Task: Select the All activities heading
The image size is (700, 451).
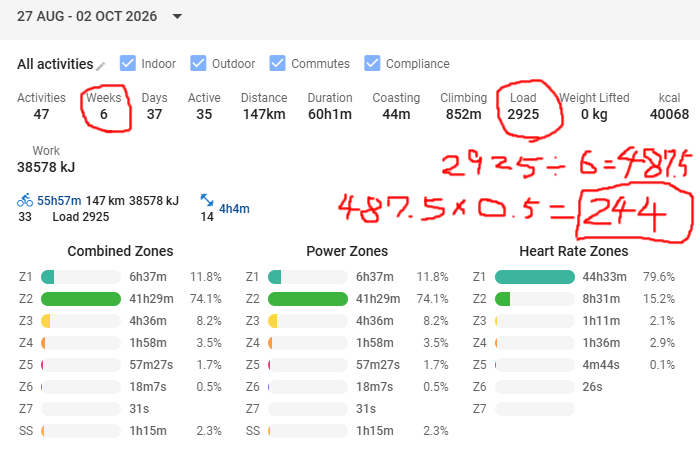Action: 55,64
